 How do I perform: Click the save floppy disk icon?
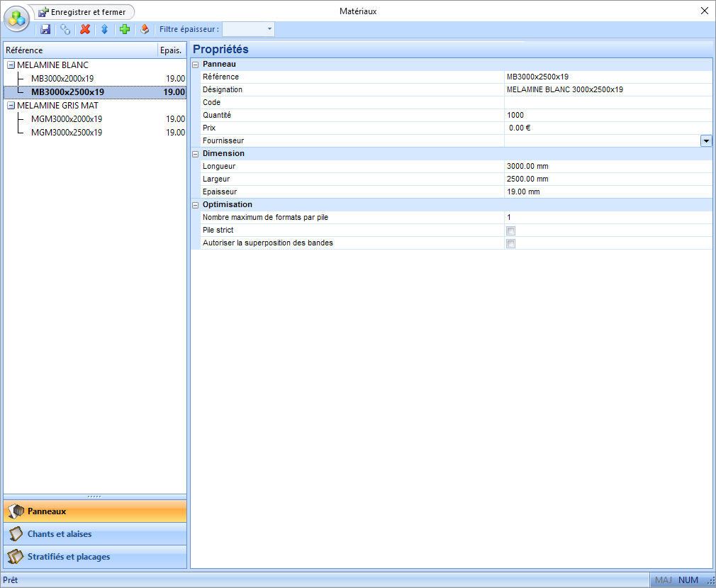[x=45, y=29]
